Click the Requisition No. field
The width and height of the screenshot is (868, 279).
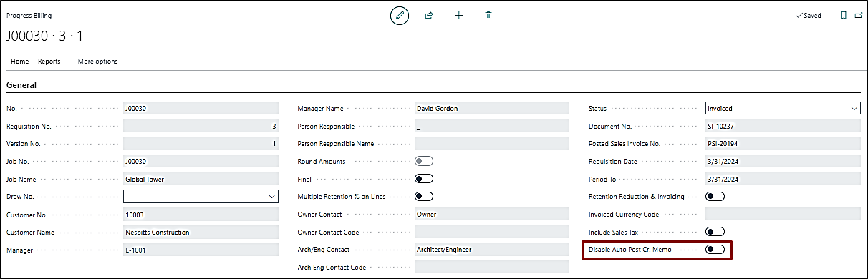201,126
